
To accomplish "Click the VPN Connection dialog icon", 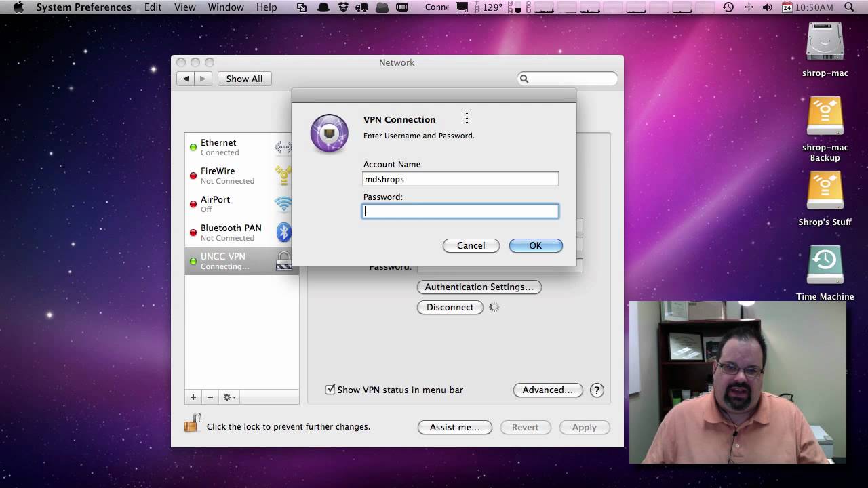I will (x=329, y=133).
